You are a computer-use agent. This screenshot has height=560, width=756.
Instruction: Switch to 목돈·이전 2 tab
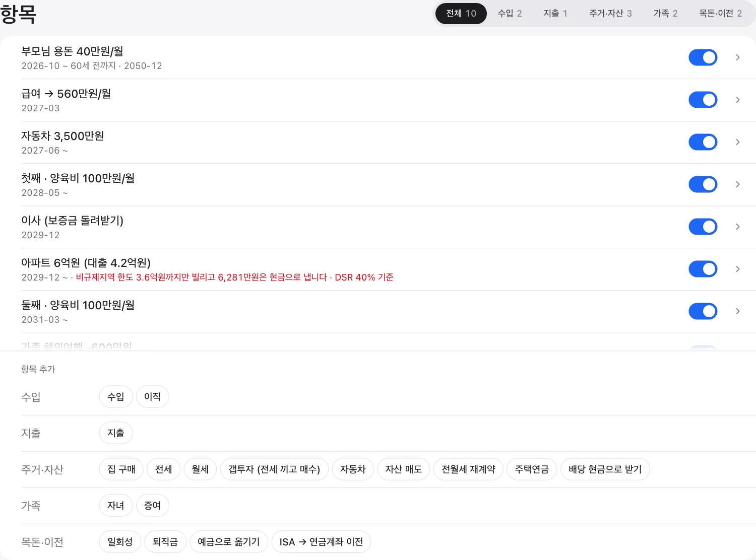click(x=720, y=14)
